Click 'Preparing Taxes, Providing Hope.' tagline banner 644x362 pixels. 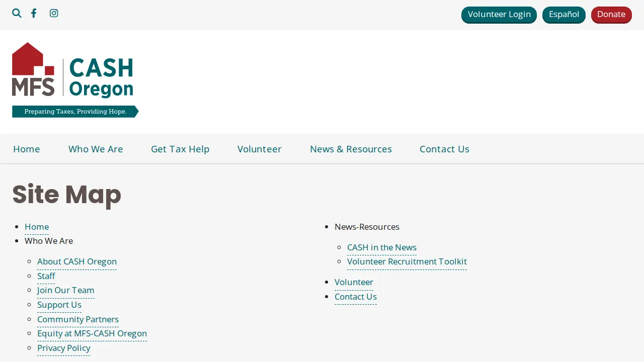click(x=75, y=112)
